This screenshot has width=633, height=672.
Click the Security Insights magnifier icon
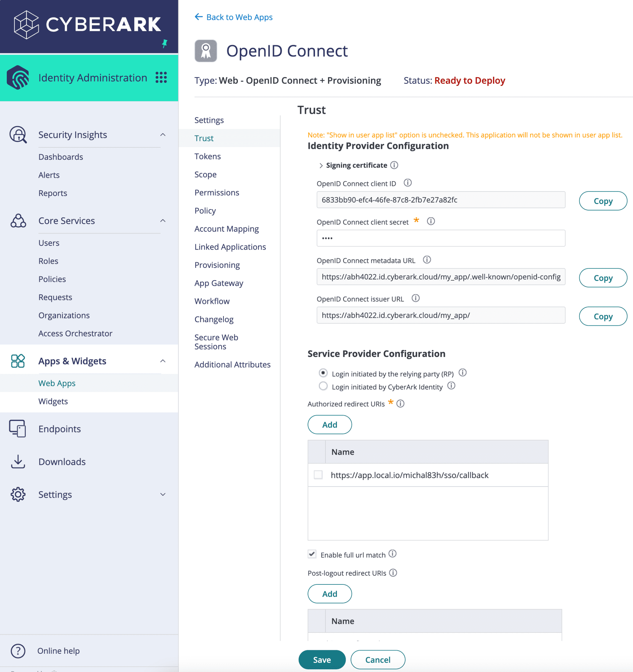click(x=18, y=134)
